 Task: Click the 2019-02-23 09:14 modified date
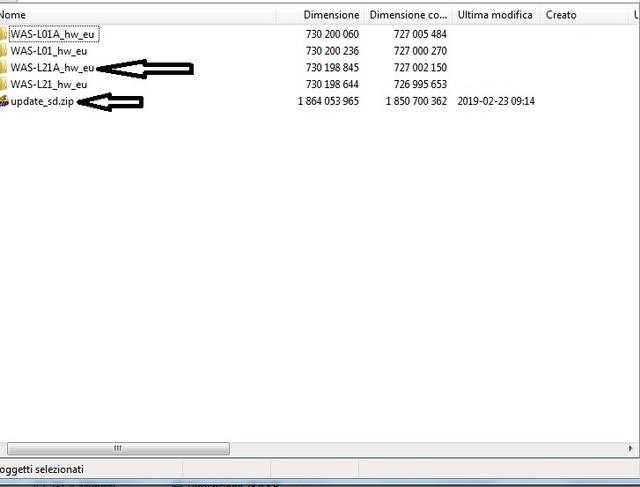[x=496, y=101]
